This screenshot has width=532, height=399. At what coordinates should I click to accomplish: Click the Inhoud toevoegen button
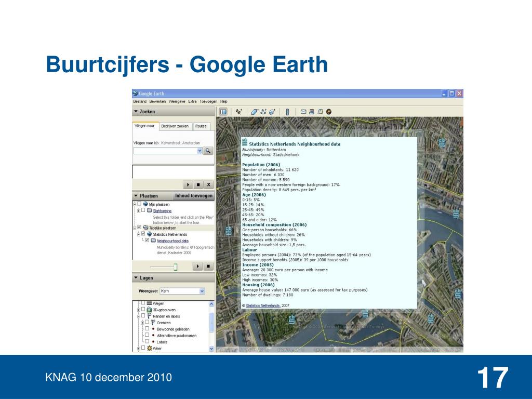(194, 196)
